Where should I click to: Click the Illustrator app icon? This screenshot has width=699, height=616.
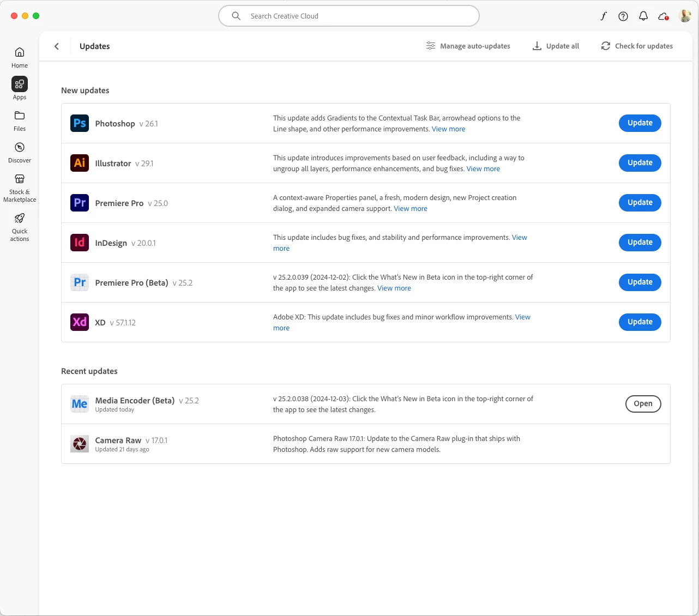pos(80,163)
